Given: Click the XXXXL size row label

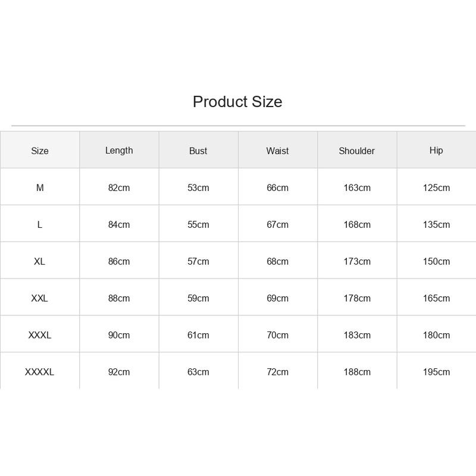Looking at the screenshot, I should click(40, 372).
